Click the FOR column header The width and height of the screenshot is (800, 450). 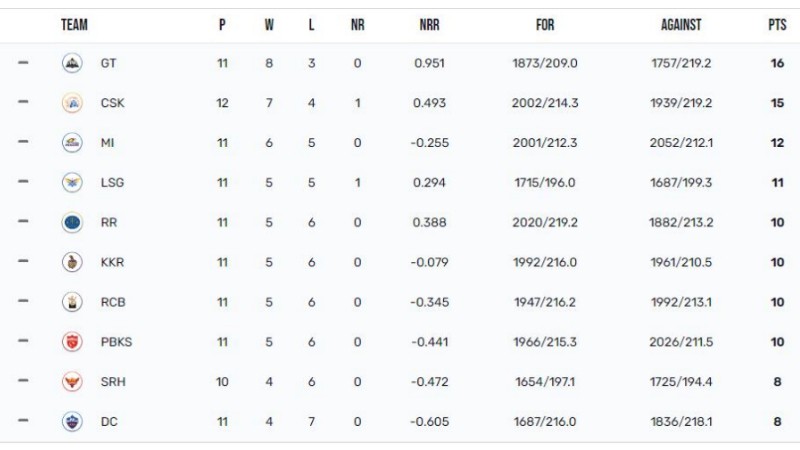point(545,24)
